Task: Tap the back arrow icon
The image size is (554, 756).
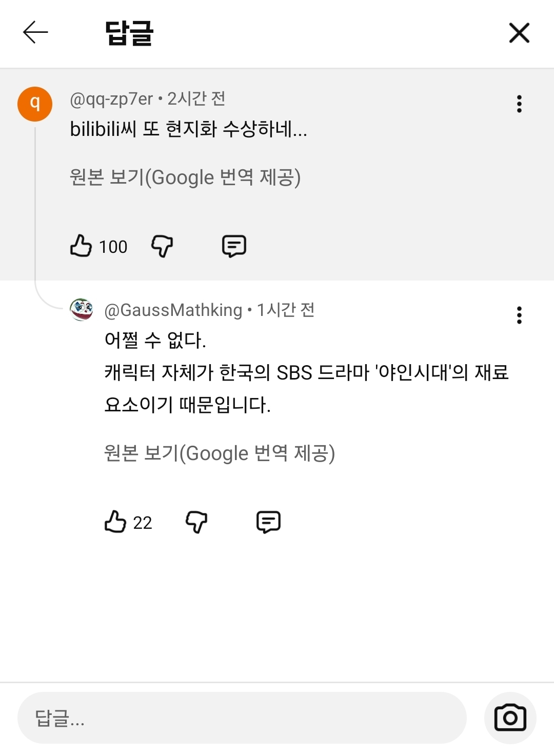Action: coord(35,32)
